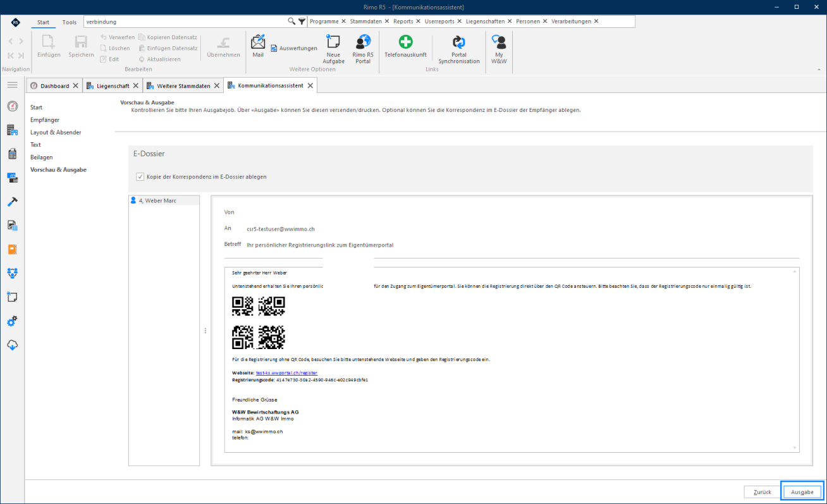827x504 pixels.
Task: Open the dashboard gauge in the sidebar
Action: pyautogui.click(x=12, y=106)
